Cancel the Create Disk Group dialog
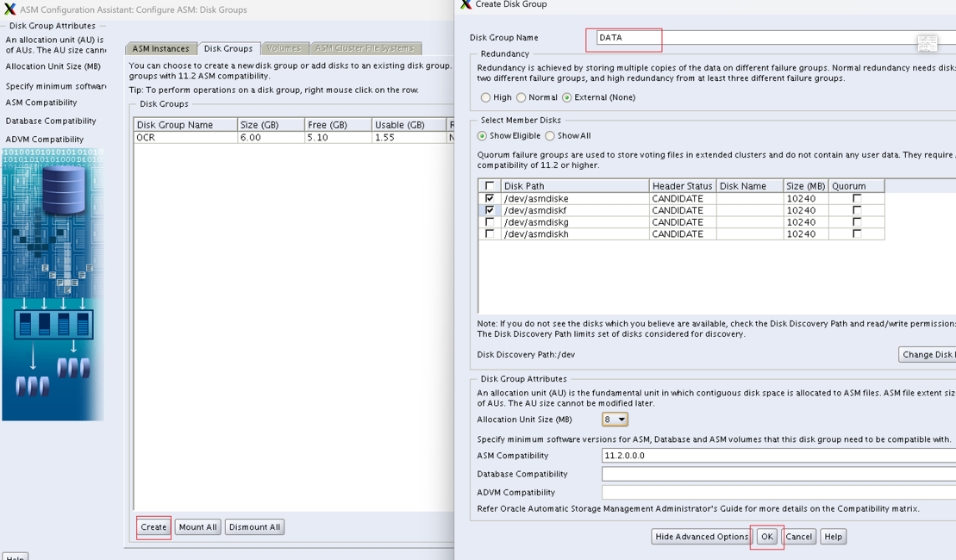The width and height of the screenshot is (956, 560). click(x=799, y=537)
